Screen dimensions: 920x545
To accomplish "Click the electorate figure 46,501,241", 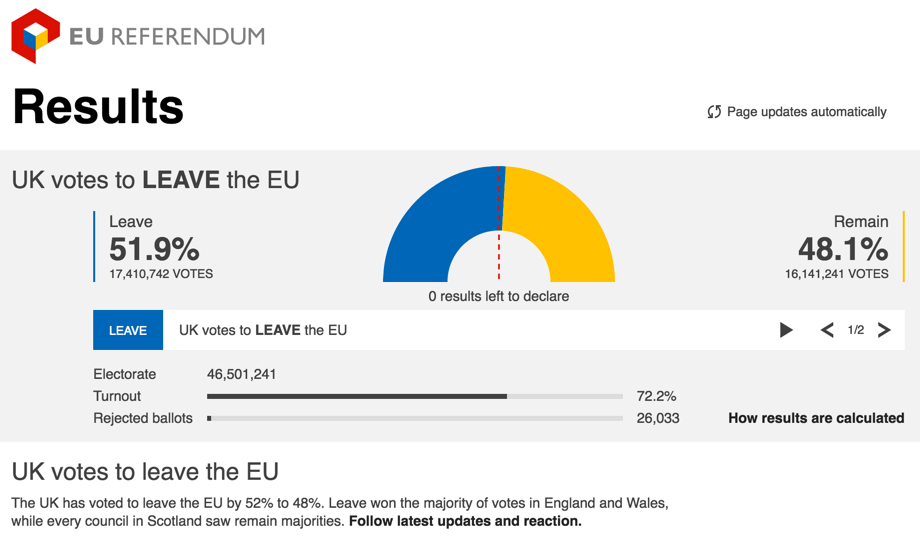I will pos(241,374).
